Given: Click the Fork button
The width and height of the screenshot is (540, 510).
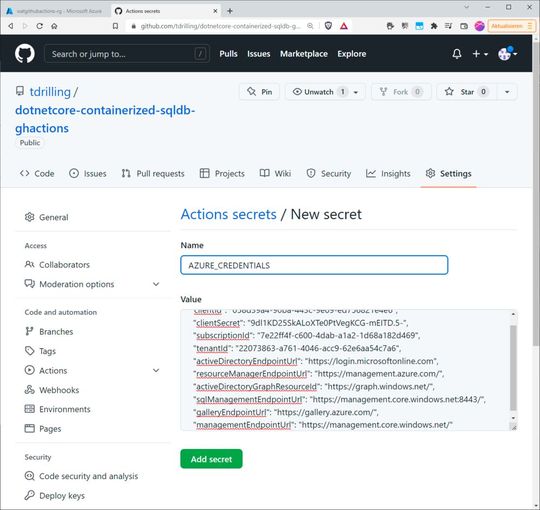Looking at the screenshot, I should pos(401,92).
